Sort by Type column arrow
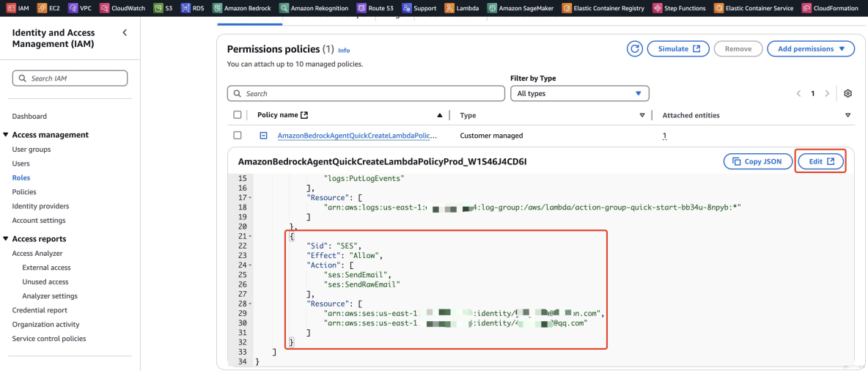Viewport: 868px width, 371px height. (x=642, y=115)
